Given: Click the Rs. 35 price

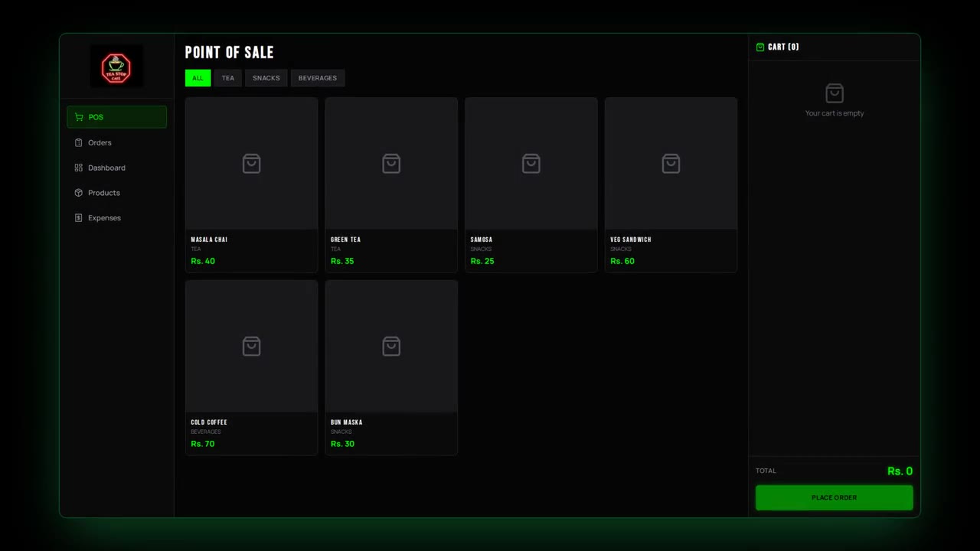Looking at the screenshot, I should pyautogui.click(x=342, y=261).
